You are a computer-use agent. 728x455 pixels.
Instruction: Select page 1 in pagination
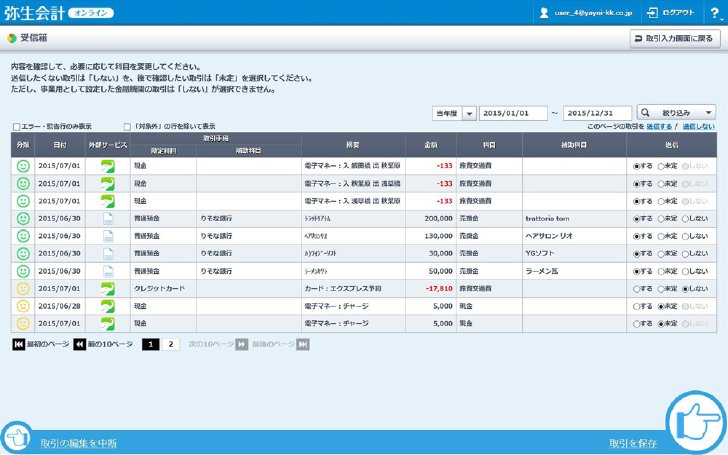[x=150, y=344]
